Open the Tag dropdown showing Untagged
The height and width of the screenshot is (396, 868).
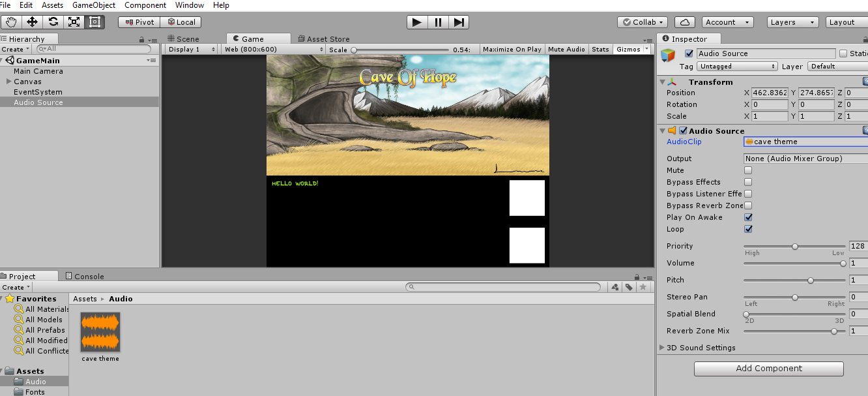(737, 67)
